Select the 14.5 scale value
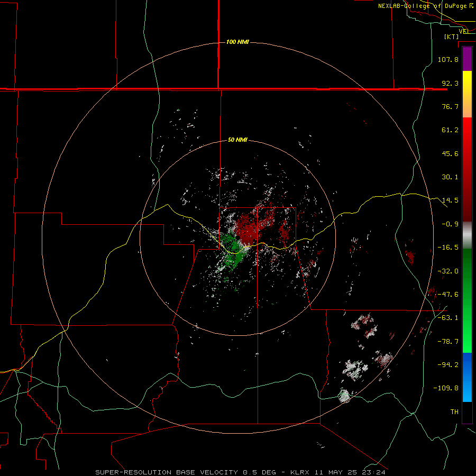Screen dimensions: 476x476 (450, 200)
